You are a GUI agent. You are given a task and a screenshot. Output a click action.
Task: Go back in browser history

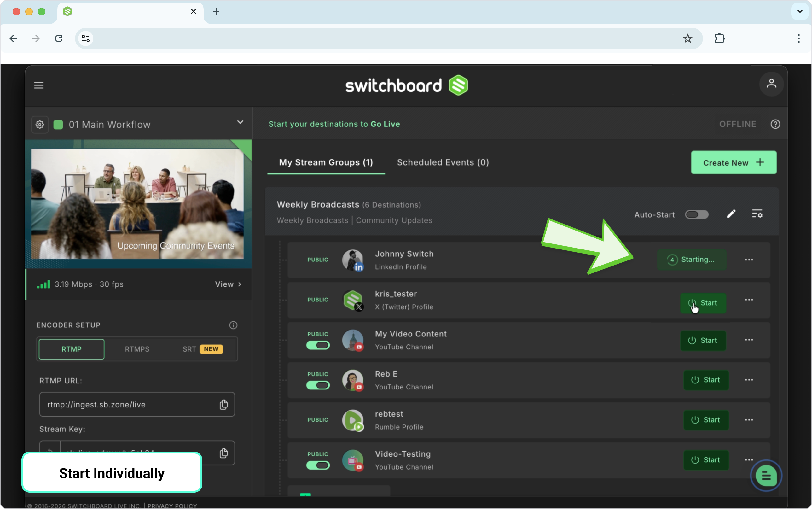click(x=14, y=38)
